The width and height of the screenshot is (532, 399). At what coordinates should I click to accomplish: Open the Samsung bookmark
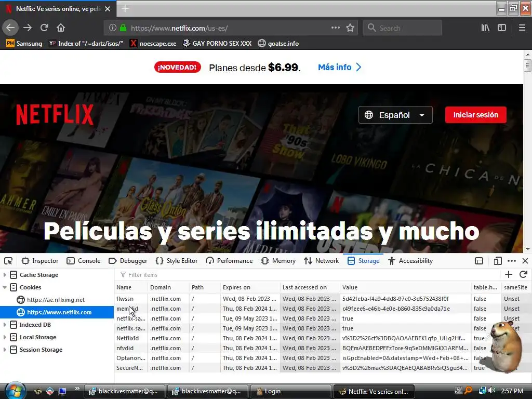point(24,44)
